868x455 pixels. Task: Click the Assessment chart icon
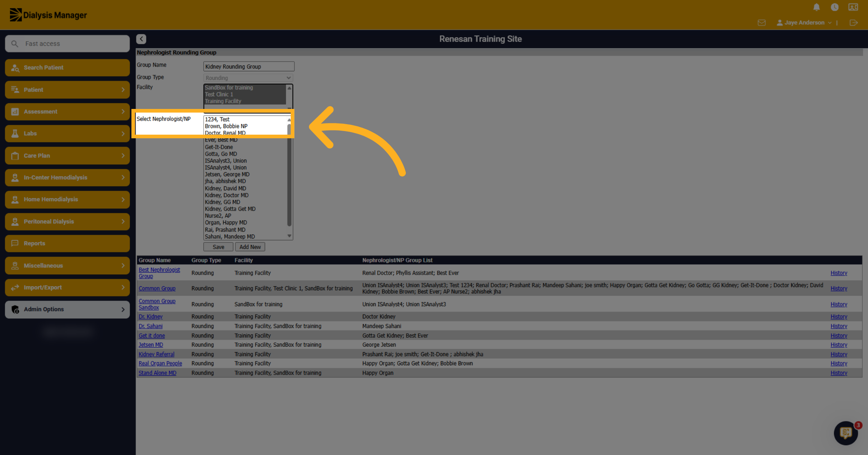(x=15, y=111)
